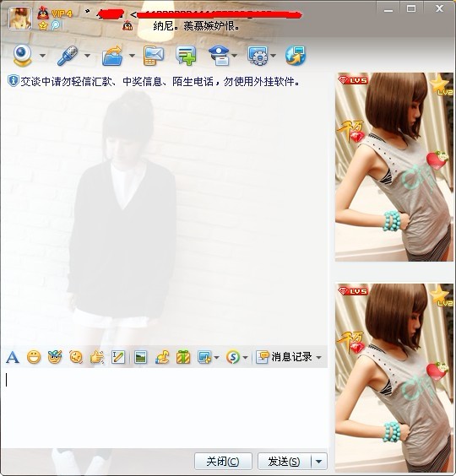Click the report/police hat icon
The height and width of the screenshot is (476, 456).
tap(219, 56)
